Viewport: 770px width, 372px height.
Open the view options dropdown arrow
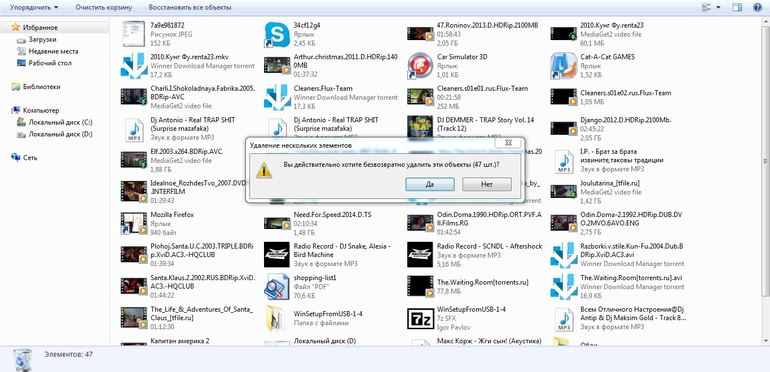[x=718, y=7]
